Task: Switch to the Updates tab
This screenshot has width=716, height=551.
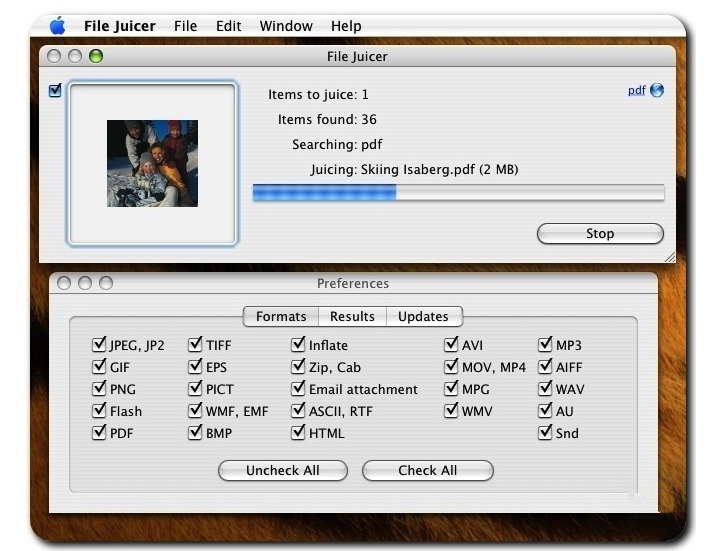Action: 424,316
